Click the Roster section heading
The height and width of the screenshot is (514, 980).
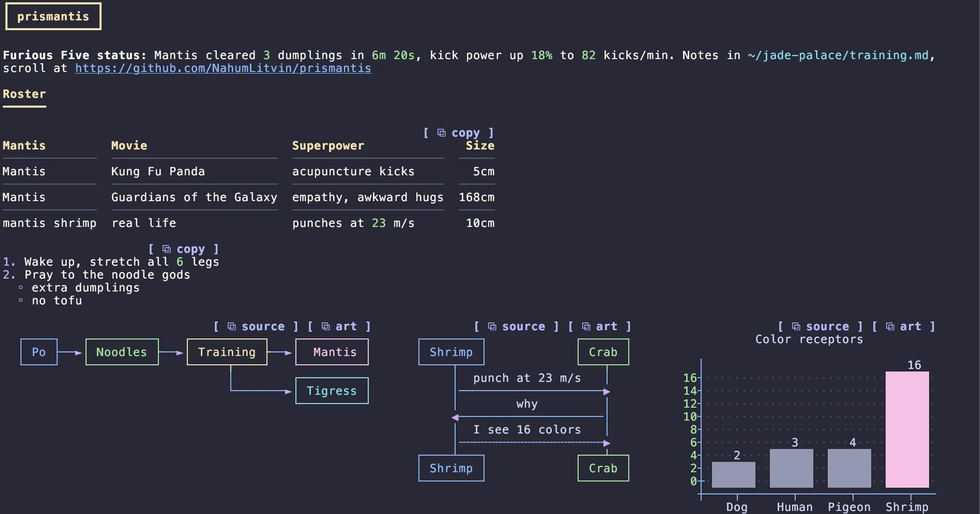pyautogui.click(x=24, y=94)
